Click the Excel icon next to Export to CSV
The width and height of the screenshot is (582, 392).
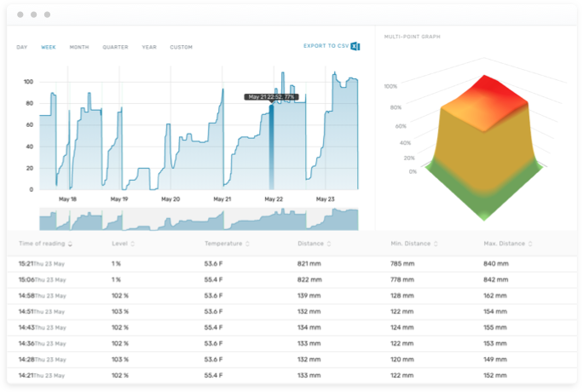click(355, 46)
